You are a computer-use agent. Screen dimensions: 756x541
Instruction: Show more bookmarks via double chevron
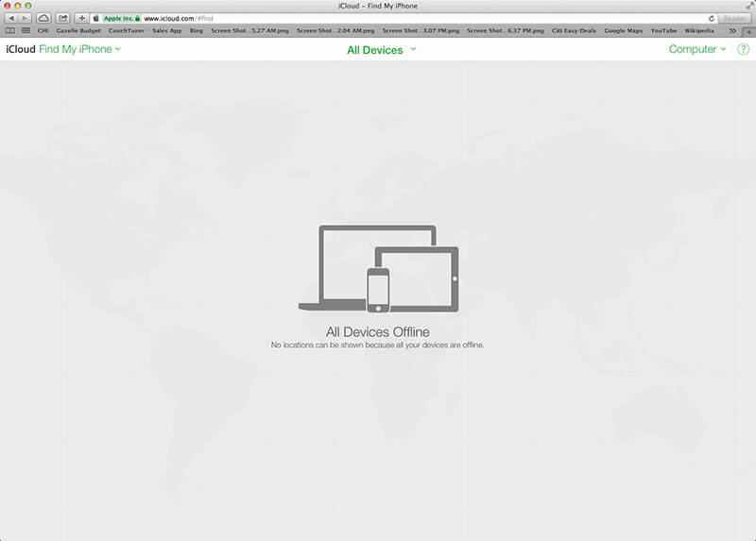point(733,31)
